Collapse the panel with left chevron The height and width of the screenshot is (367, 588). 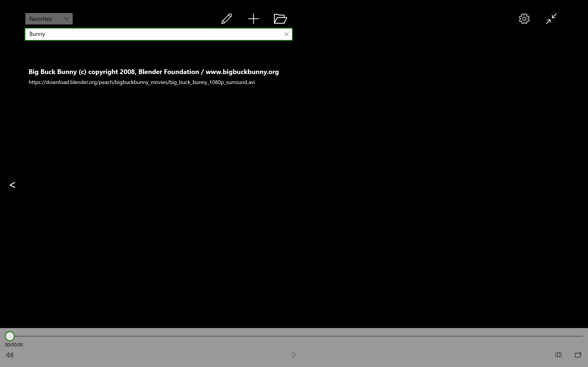12,185
